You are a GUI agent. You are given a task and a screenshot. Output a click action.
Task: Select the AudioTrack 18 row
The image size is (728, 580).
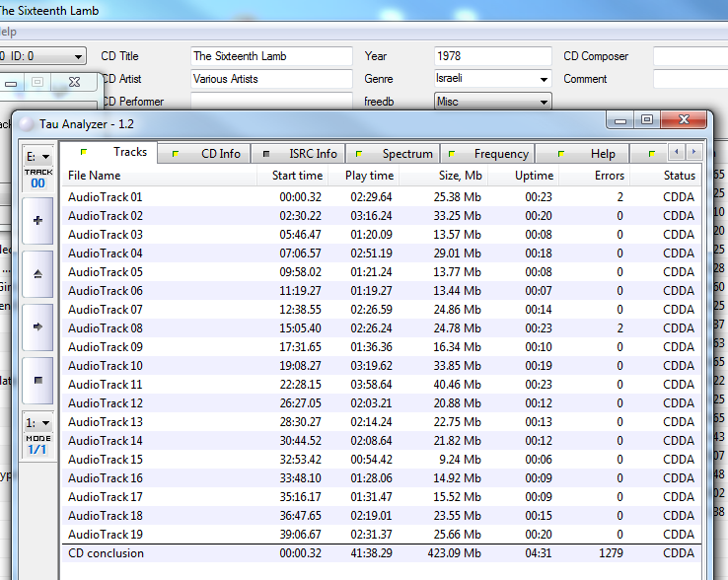(381, 516)
